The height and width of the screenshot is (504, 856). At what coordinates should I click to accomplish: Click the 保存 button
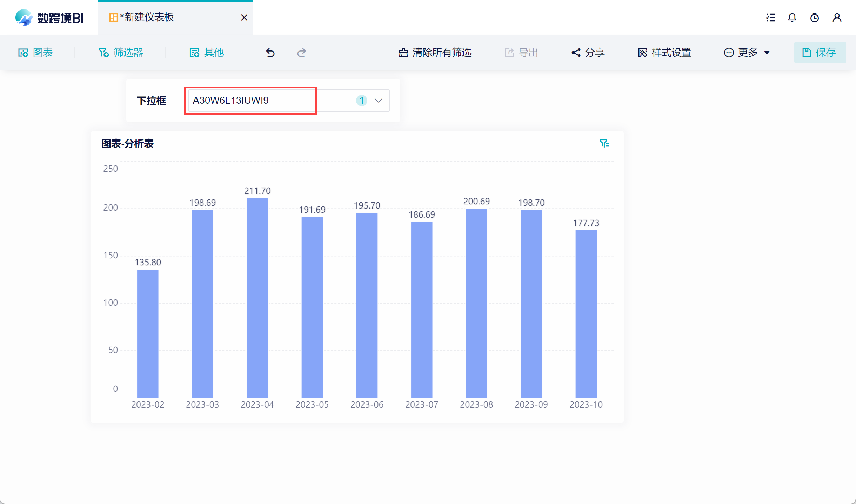coord(820,53)
